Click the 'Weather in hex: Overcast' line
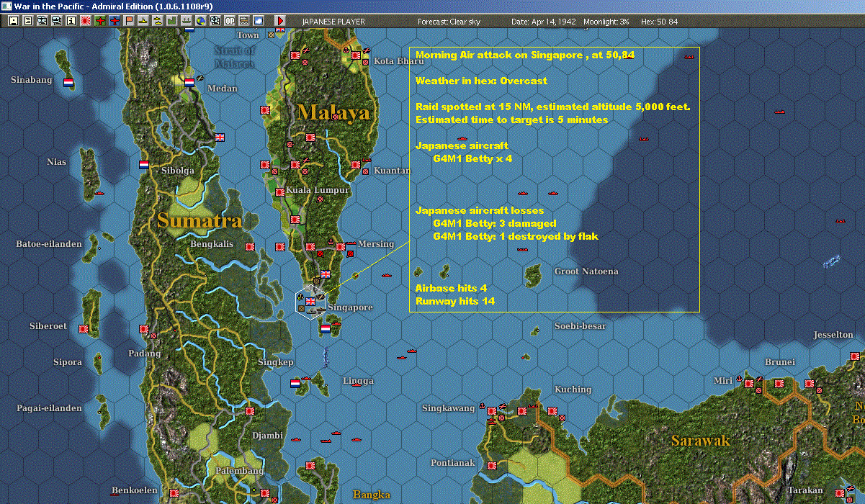Viewport: 865px width, 504px height. 481,81
